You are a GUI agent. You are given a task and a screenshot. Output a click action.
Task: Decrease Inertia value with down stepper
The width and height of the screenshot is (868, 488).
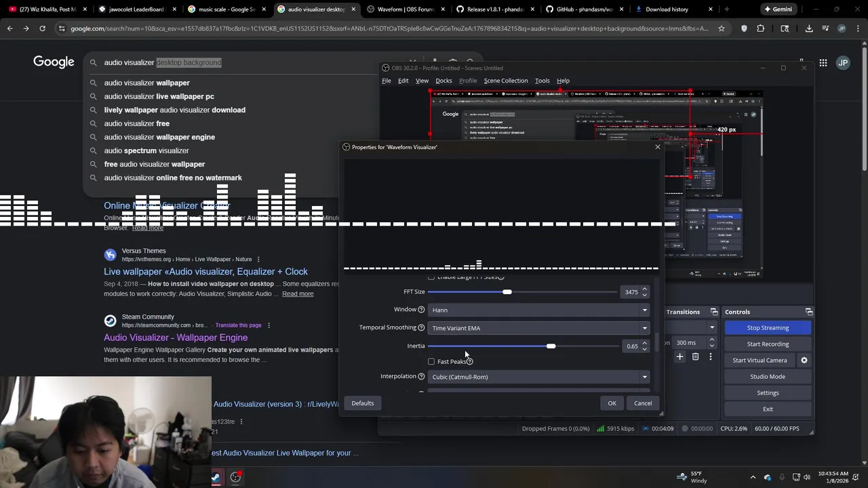point(645,349)
